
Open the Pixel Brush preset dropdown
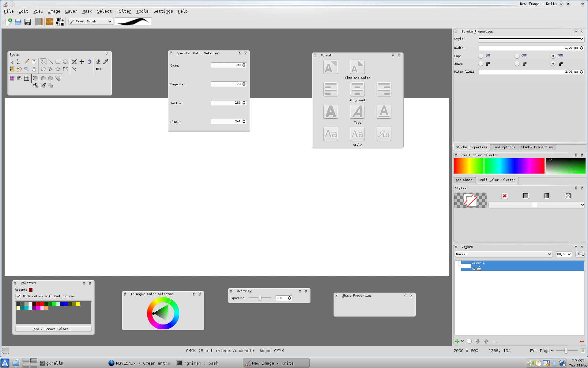tap(90, 21)
